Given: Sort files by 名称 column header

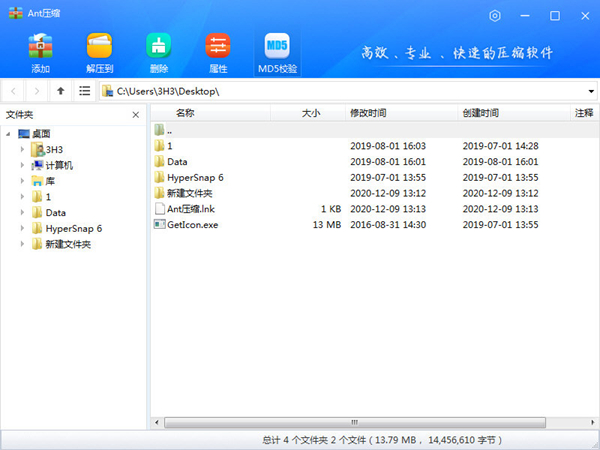Looking at the screenshot, I should click(185, 113).
